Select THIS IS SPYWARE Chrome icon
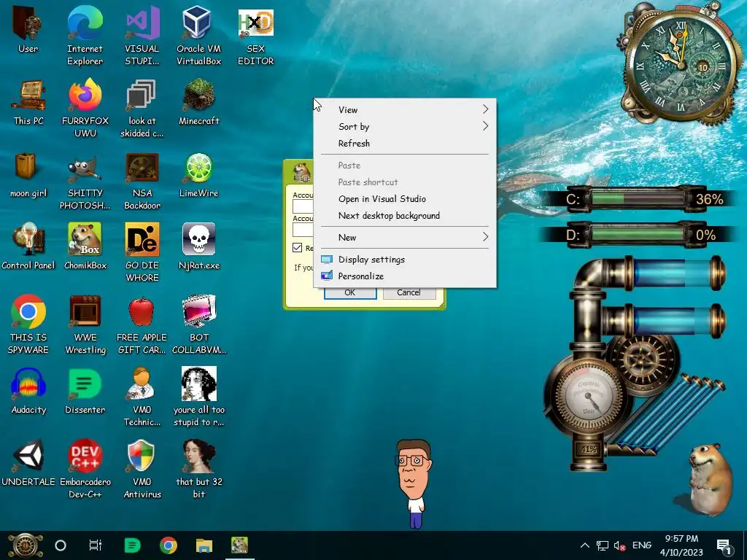The width and height of the screenshot is (747, 560). tap(28, 324)
